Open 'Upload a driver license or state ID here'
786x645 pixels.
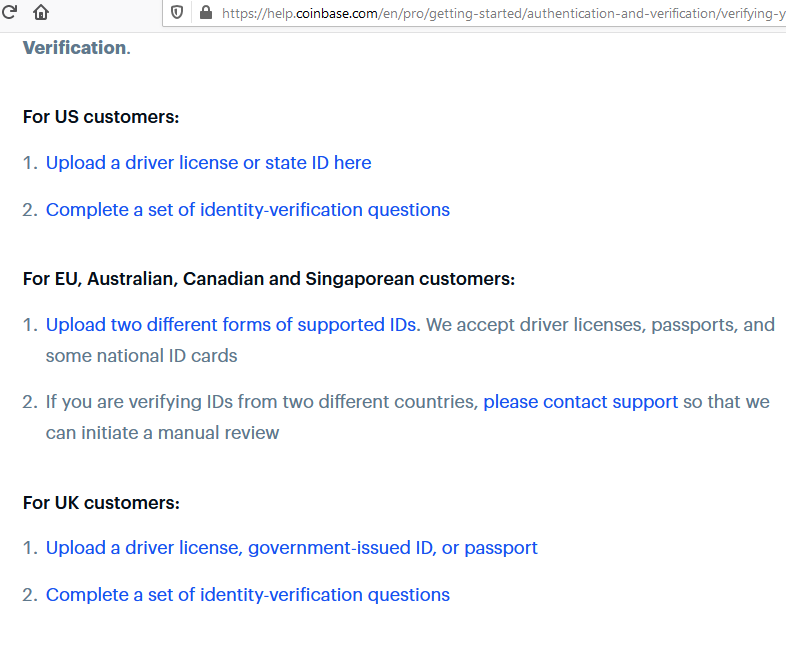208,163
